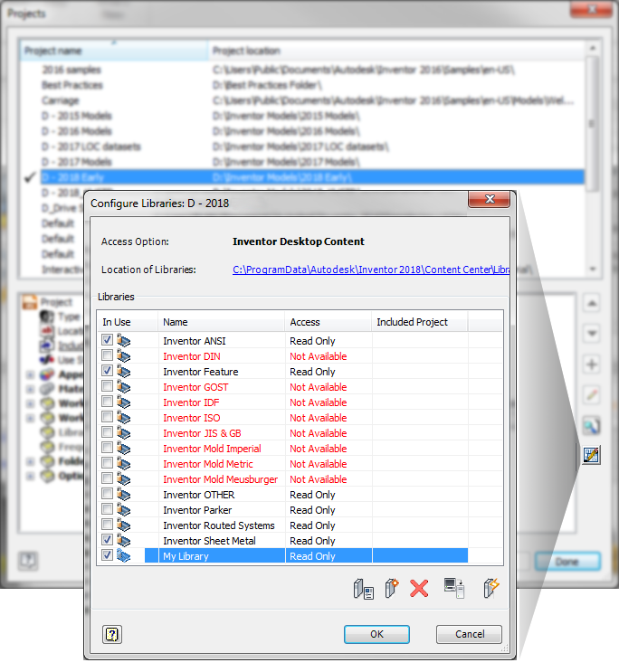The image size is (619, 672).
Task: Click the plus add icon in Projects window
Action: [x=592, y=364]
